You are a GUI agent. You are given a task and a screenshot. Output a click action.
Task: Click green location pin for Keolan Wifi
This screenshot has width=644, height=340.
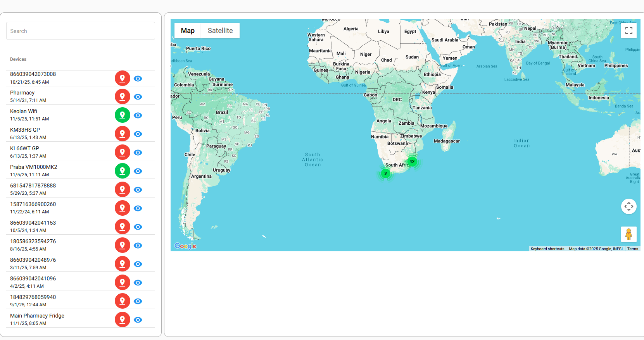122,115
